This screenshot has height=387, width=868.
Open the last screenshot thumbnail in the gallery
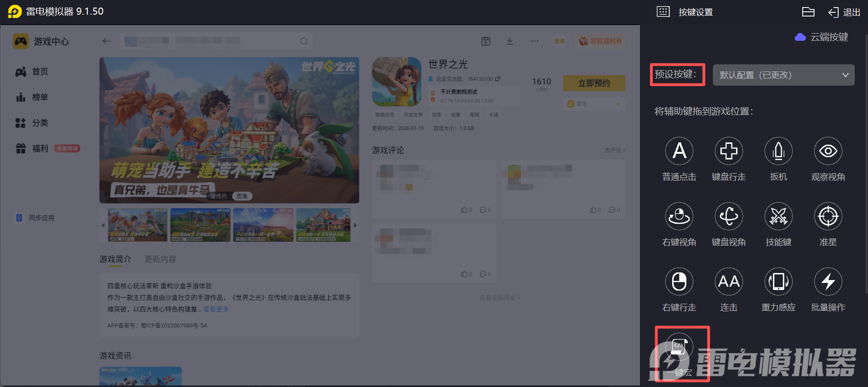tap(324, 225)
